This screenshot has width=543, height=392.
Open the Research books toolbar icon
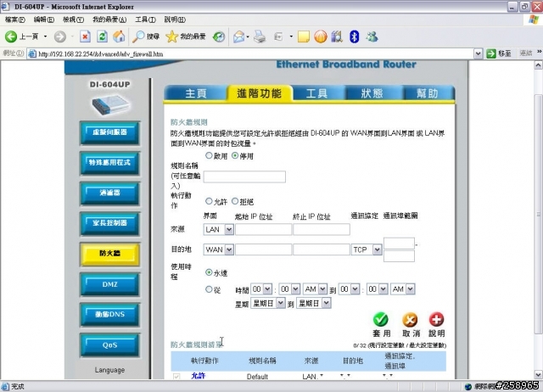(x=337, y=36)
